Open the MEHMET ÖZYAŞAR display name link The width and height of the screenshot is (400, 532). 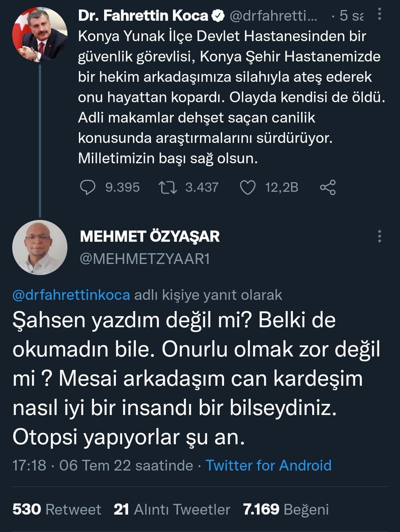(150, 237)
